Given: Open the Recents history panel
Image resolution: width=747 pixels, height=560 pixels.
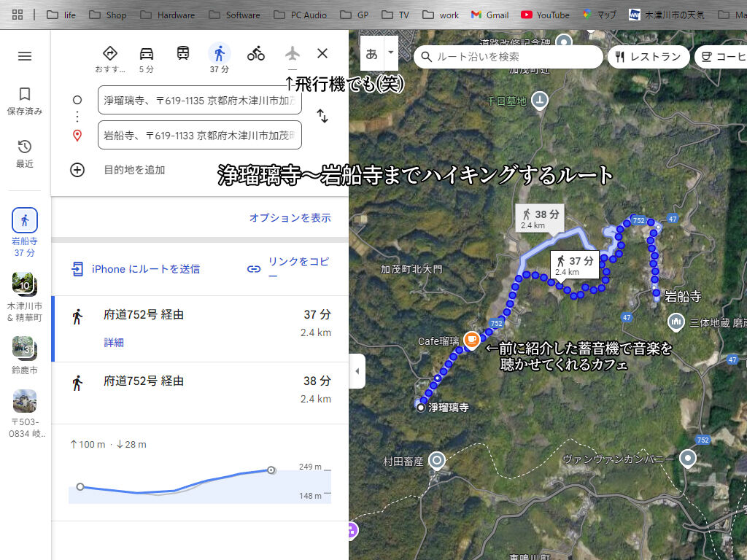Looking at the screenshot, I should pyautogui.click(x=25, y=154).
